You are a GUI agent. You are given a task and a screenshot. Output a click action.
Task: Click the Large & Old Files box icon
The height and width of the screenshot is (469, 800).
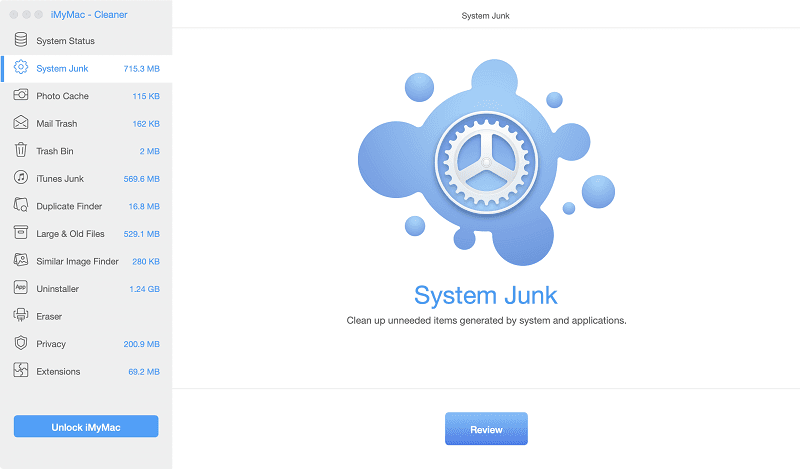coord(21,233)
